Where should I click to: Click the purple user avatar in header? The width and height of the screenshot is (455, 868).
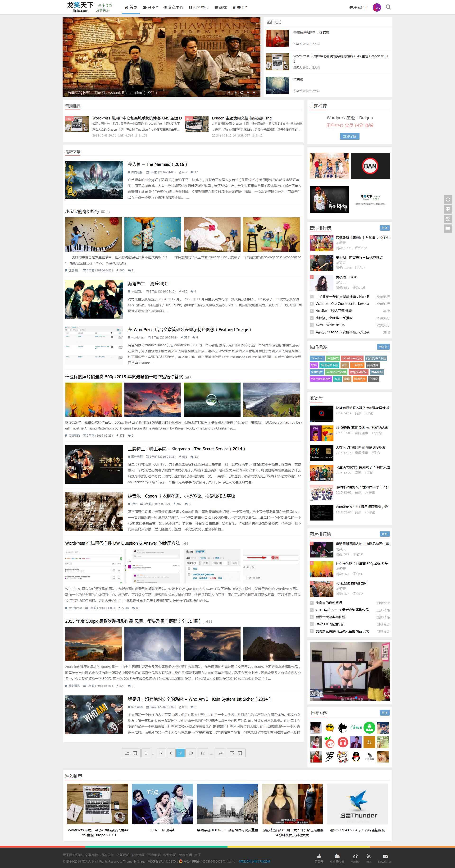pos(377,7)
